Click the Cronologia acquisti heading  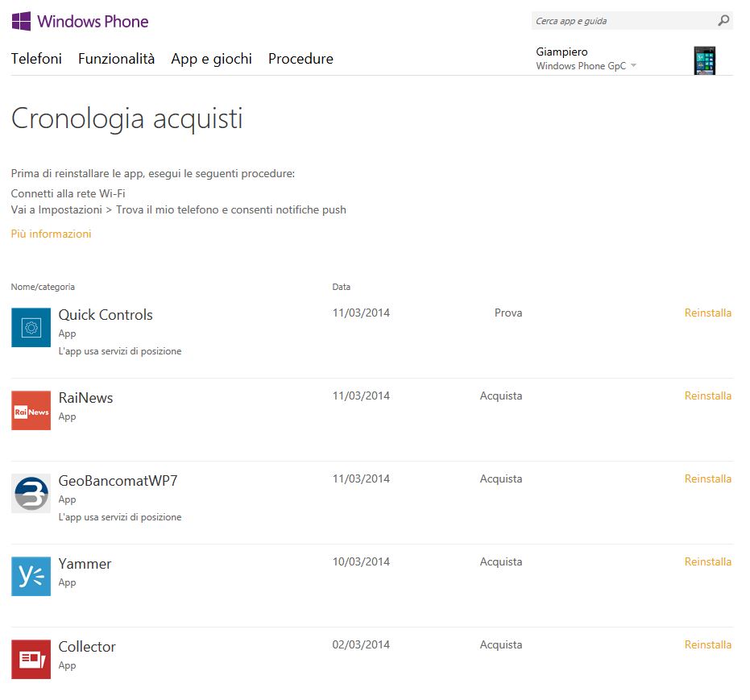(x=126, y=119)
